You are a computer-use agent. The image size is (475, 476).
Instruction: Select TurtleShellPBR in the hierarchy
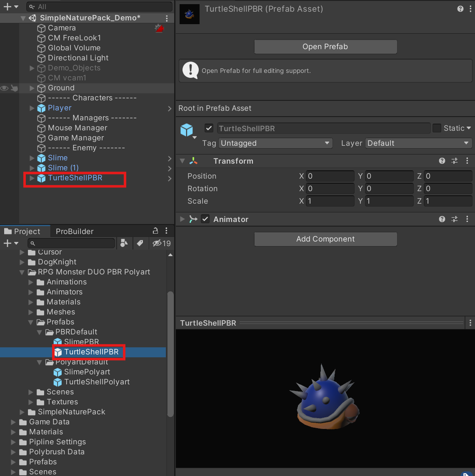[75, 178]
